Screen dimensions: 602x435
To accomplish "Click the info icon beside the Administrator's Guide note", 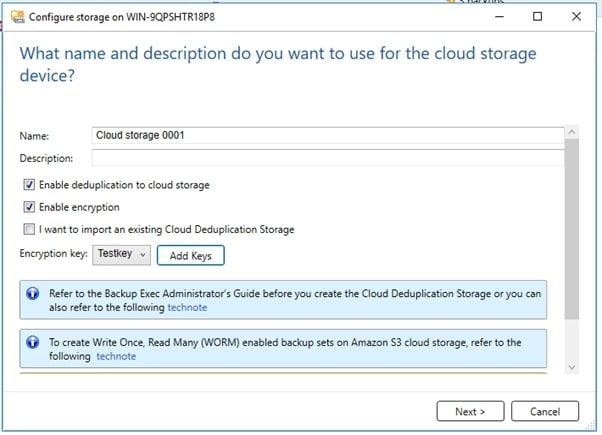I will tap(33, 293).
